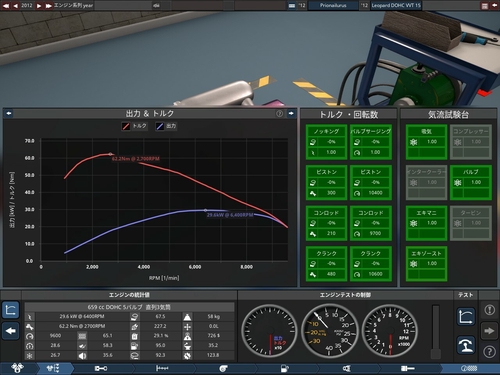
Task: Click the exclamation warnings icon
Action: pos(489,310)
